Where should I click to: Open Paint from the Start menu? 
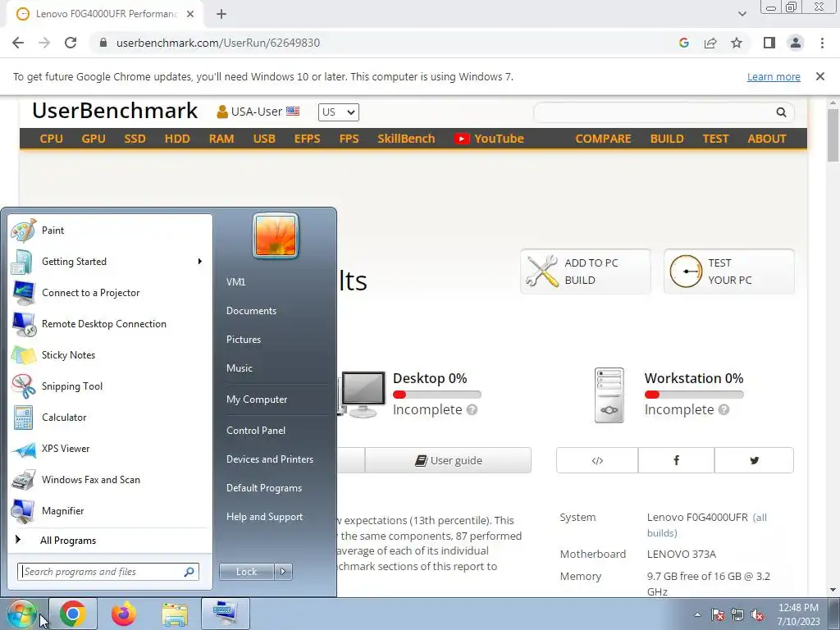[x=109, y=231]
